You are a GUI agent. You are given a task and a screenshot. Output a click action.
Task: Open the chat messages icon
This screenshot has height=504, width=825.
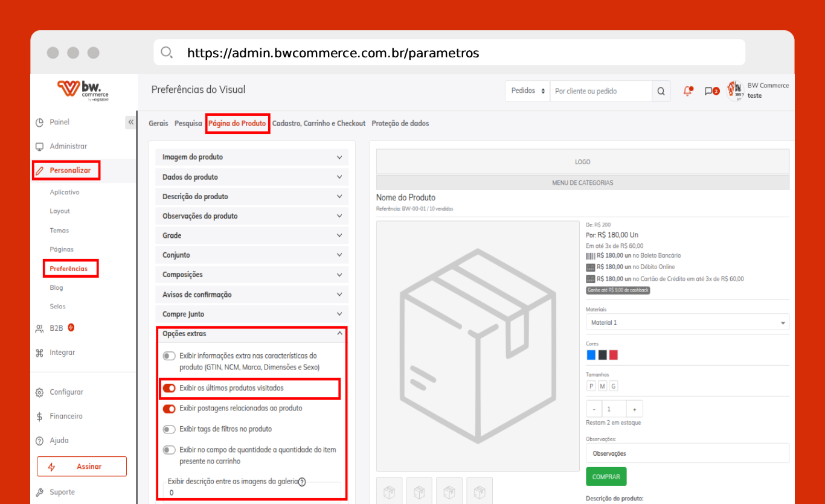(x=710, y=91)
